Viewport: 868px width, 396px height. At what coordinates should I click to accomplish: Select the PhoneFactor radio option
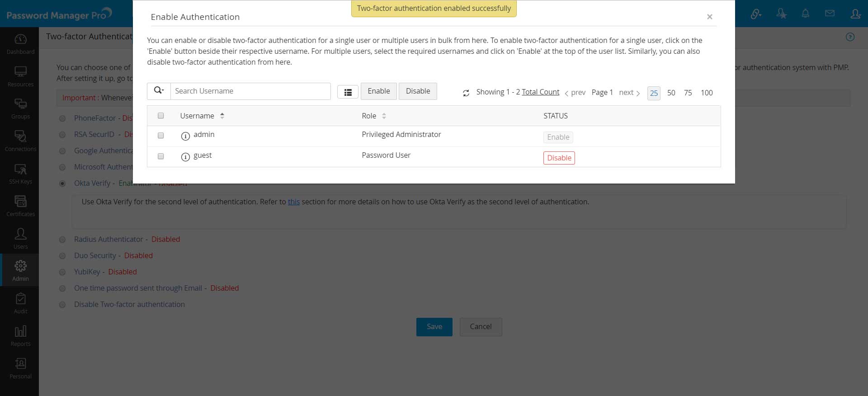click(x=62, y=118)
